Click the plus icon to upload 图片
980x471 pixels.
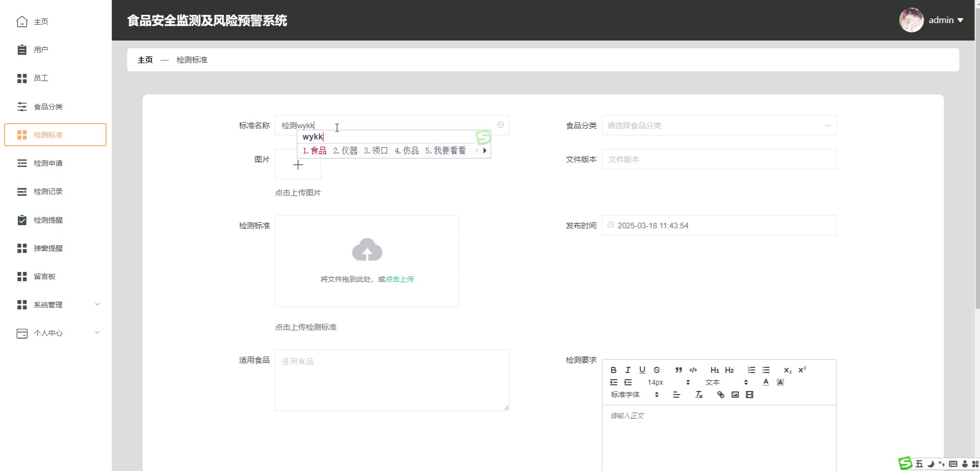tap(298, 165)
